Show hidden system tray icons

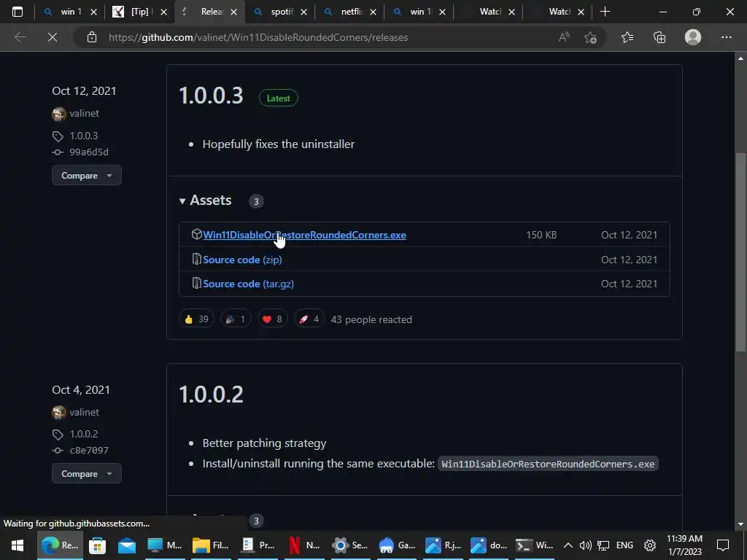(x=568, y=545)
